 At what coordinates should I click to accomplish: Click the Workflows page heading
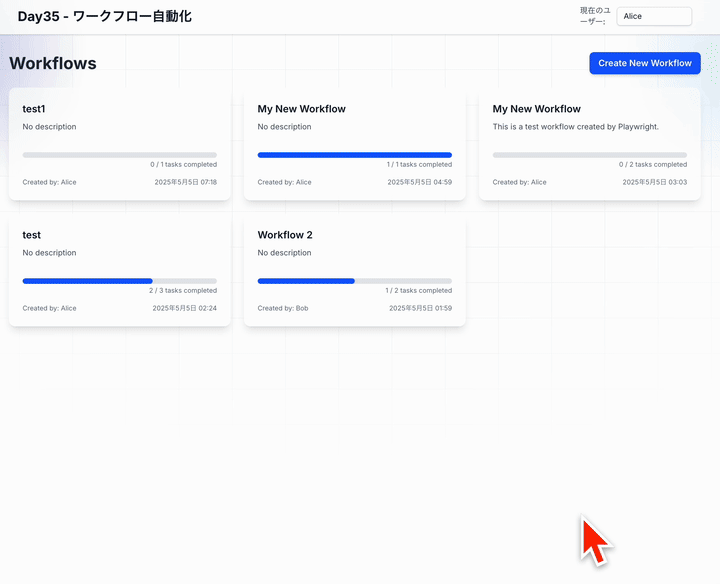point(53,63)
